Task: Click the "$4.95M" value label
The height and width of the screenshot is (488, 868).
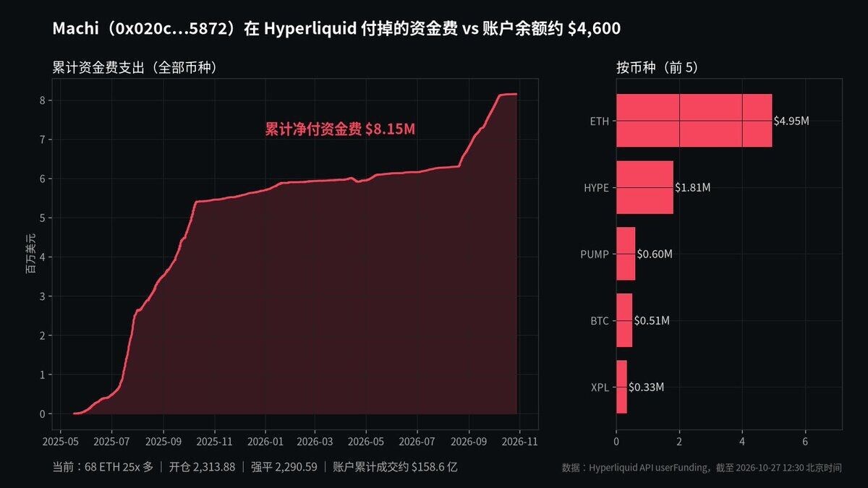Action: tap(791, 121)
